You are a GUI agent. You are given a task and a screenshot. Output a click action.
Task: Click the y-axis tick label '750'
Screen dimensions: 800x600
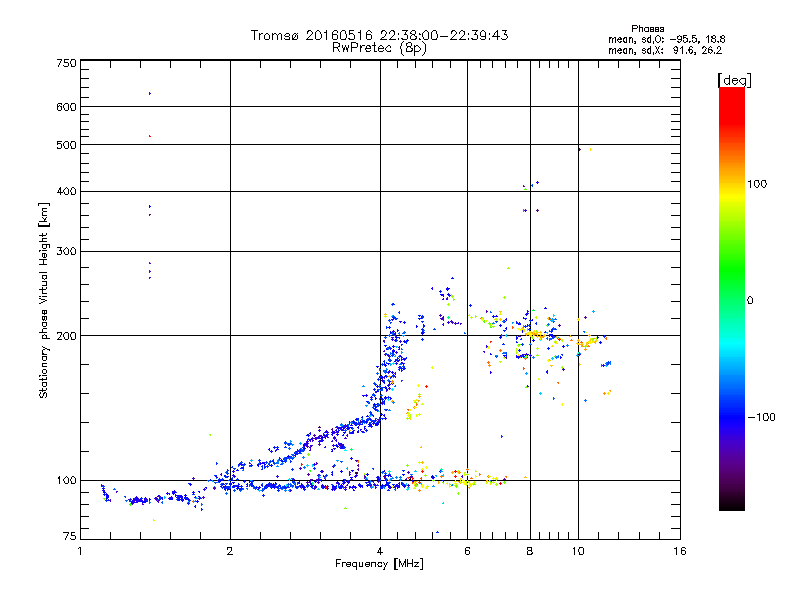coord(66,63)
